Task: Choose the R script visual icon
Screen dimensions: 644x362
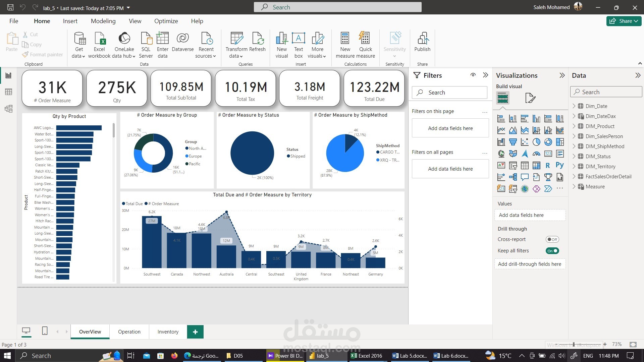Action: pyautogui.click(x=548, y=165)
